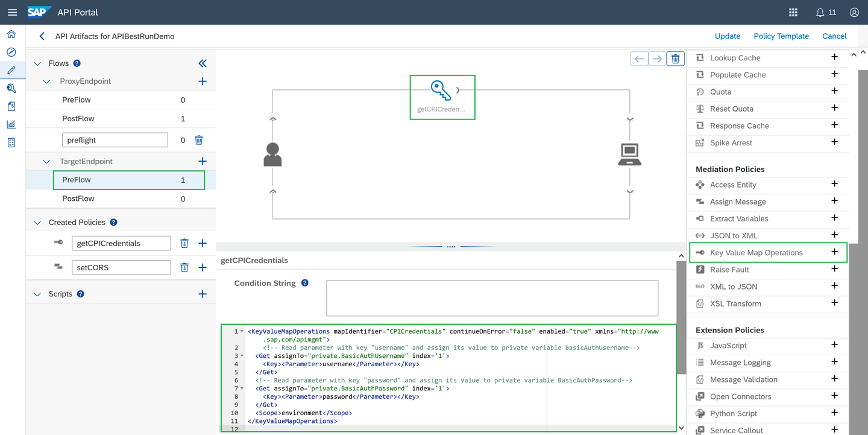Collapse the Flows section
This screenshot has width=868, height=435.
(37, 63)
